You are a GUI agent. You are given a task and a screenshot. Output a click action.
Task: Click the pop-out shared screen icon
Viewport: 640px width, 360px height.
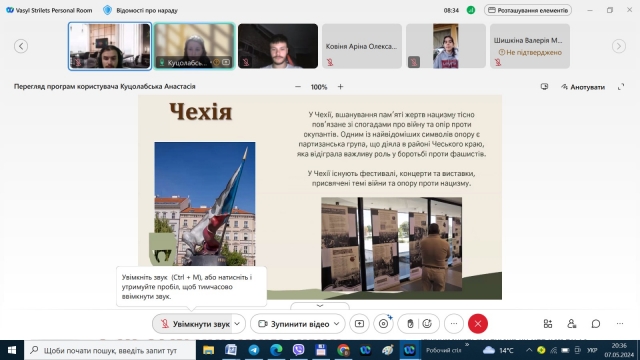coord(544,87)
